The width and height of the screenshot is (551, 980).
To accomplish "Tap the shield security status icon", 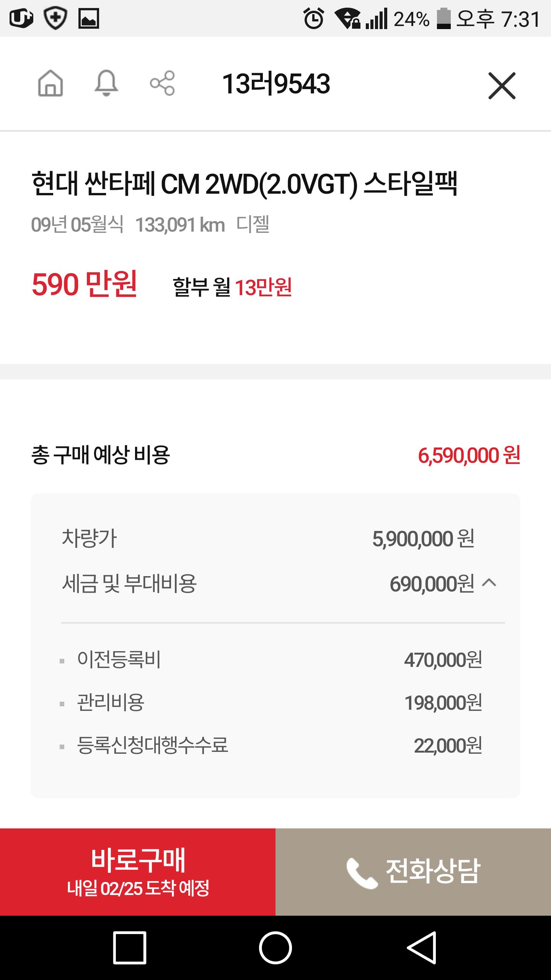I will 55,18.
